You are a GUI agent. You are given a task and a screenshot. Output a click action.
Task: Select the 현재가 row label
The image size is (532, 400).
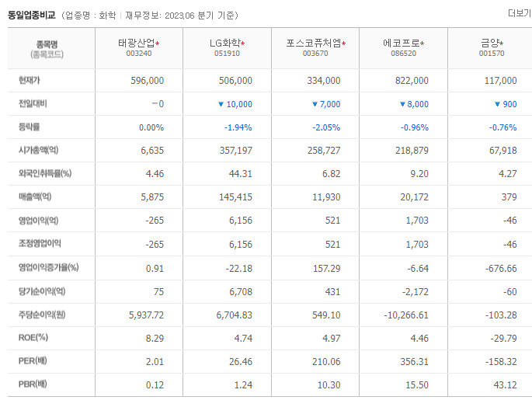tap(30, 80)
